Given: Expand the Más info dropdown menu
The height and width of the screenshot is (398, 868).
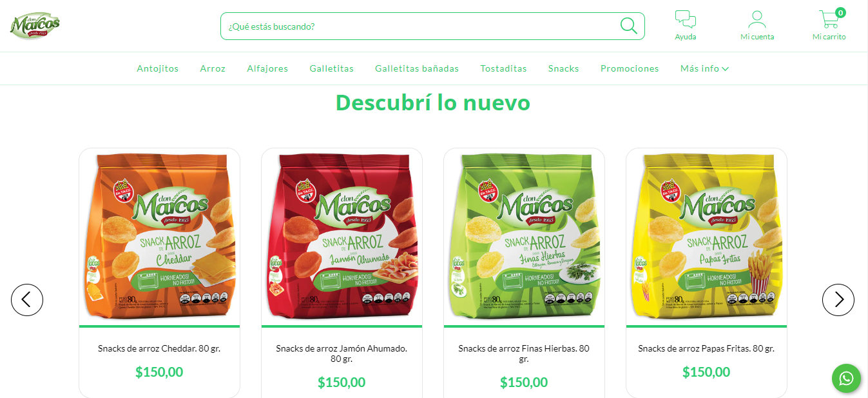Looking at the screenshot, I should (x=704, y=68).
